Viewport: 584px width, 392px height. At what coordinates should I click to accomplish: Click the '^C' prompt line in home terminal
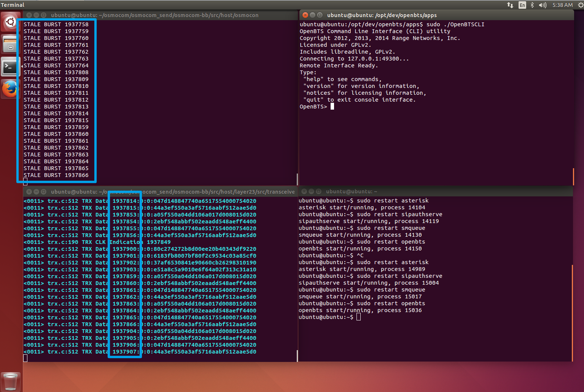coord(331,255)
